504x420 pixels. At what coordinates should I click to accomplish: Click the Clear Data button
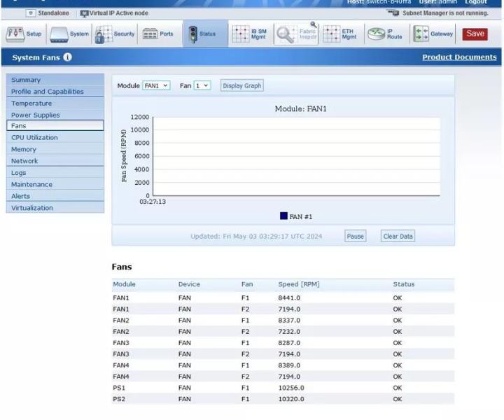398,236
